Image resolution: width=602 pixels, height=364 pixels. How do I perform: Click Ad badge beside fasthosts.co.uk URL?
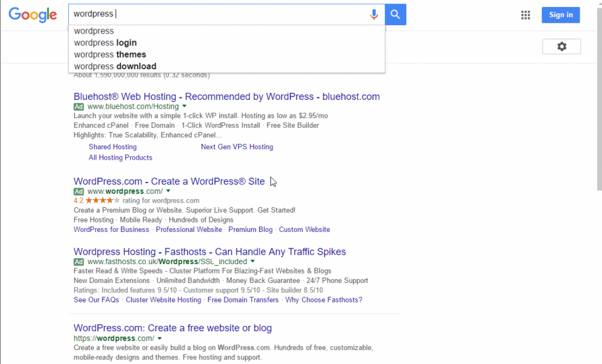point(79,262)
